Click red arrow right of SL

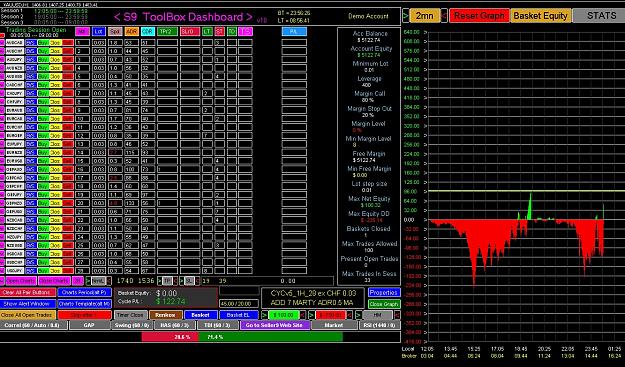[198, 281]
